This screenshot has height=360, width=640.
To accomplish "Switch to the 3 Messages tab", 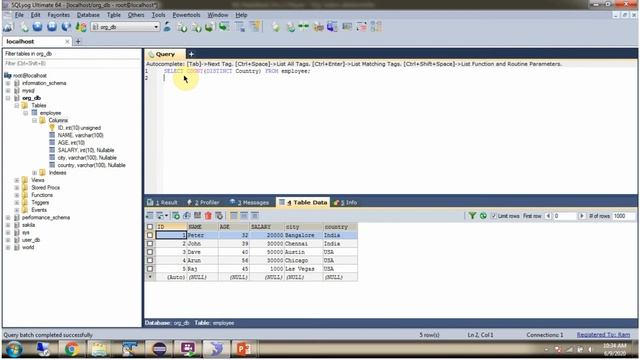I will pyautogui.click(x=249, y=202).
